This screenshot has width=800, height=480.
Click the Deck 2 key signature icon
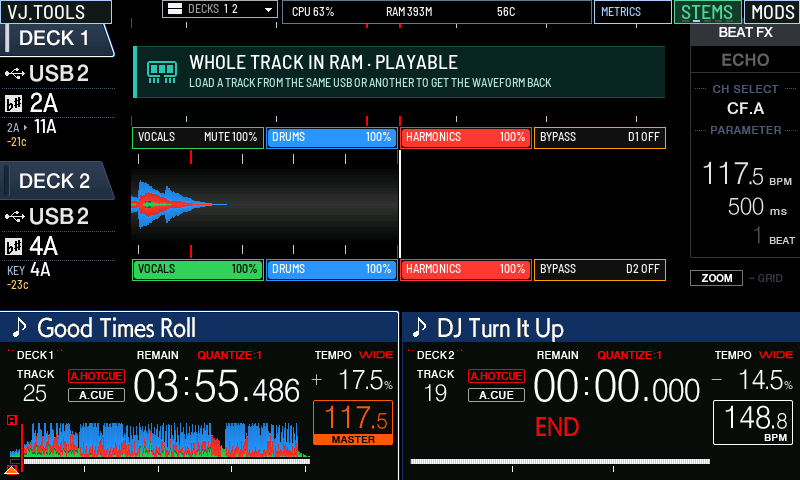point(14,246)
